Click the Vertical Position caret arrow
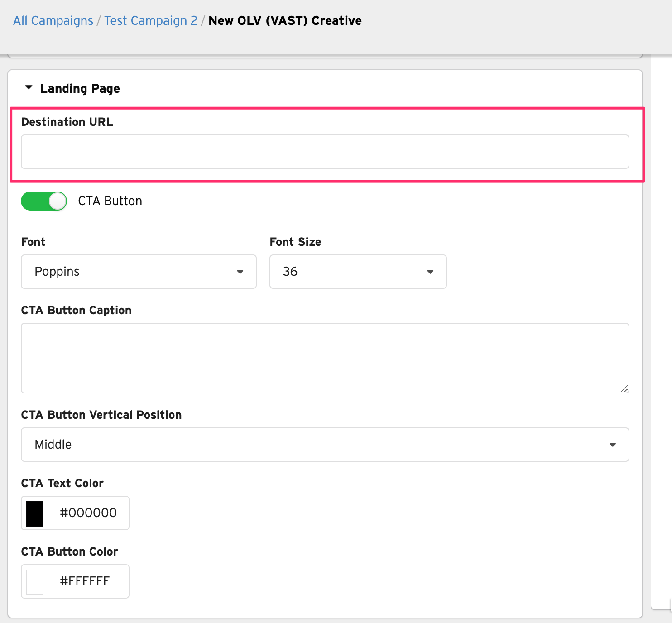This screenshot has height=623, width=672. 613,445
